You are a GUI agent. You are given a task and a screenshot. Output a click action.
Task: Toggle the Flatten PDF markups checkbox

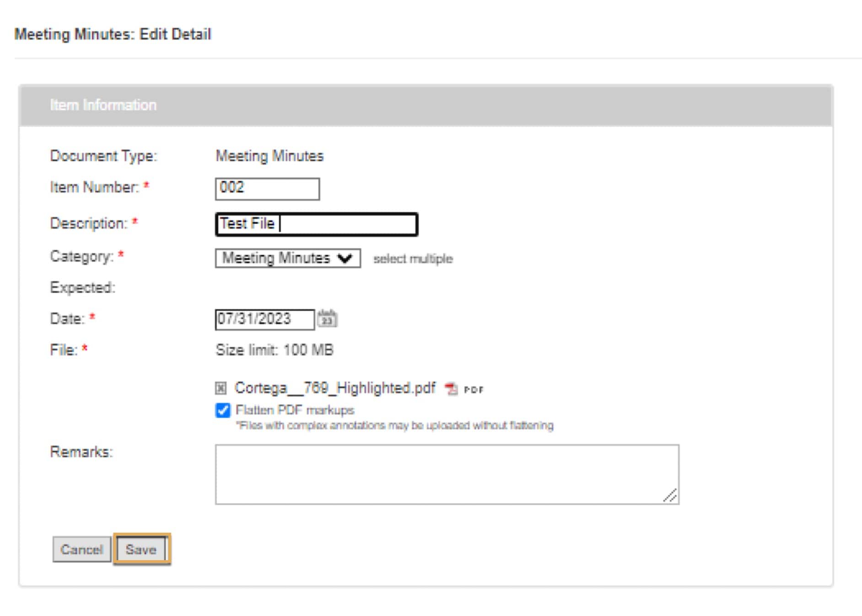click(223, 410)
